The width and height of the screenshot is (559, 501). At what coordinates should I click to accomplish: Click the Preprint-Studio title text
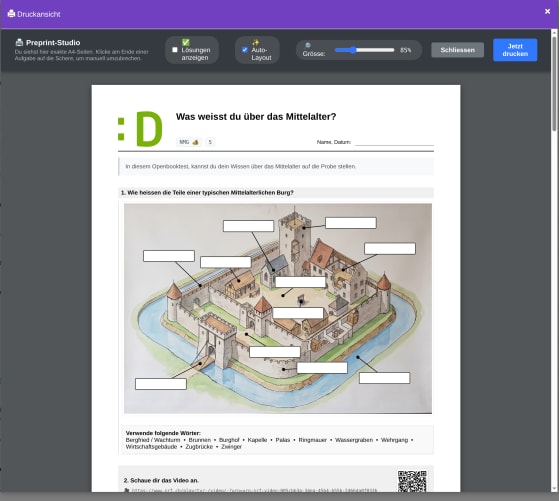click(x=53, y=43)
